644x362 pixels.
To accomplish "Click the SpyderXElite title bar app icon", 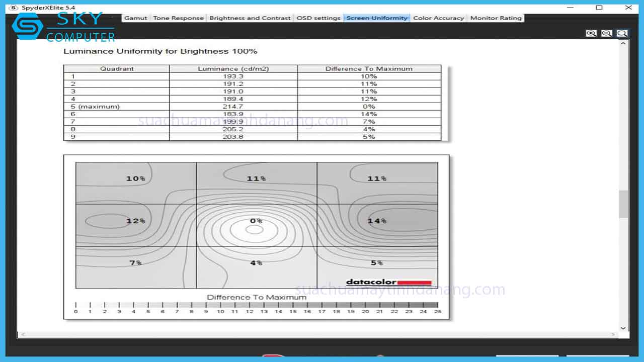I will point(14,8).
